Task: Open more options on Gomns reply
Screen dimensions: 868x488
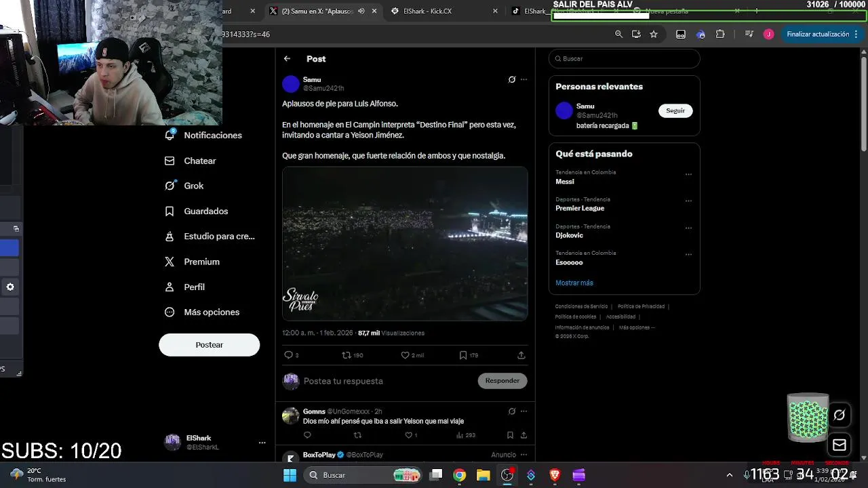Action: (524, 411)
